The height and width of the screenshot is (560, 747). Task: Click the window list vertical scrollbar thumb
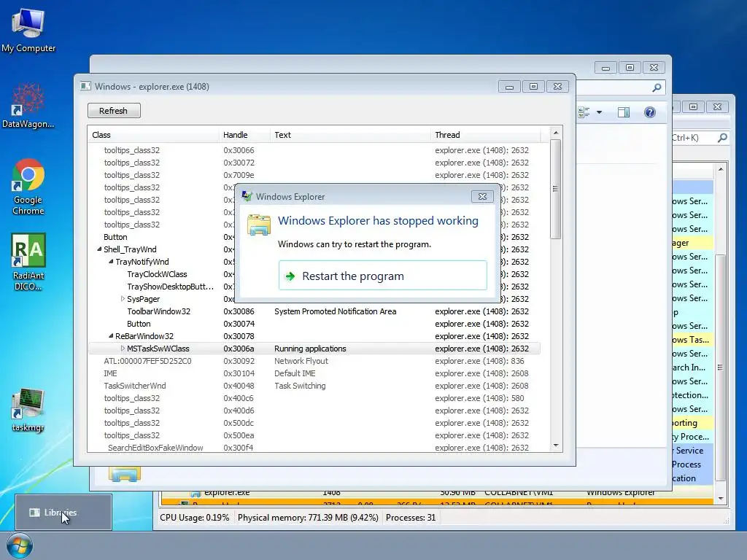tap(555, 189)
